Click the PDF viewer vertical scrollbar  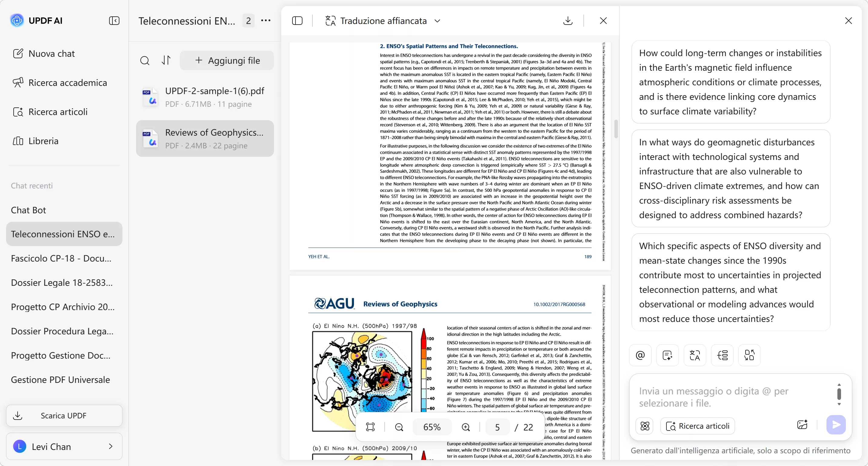coord(616,129)
